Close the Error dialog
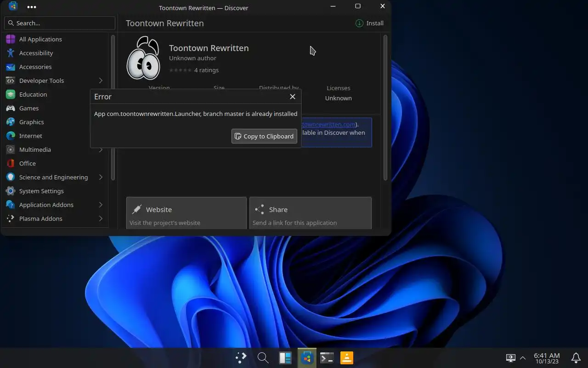Viewport: 588px width, 368px height. [x=293, y=97]
